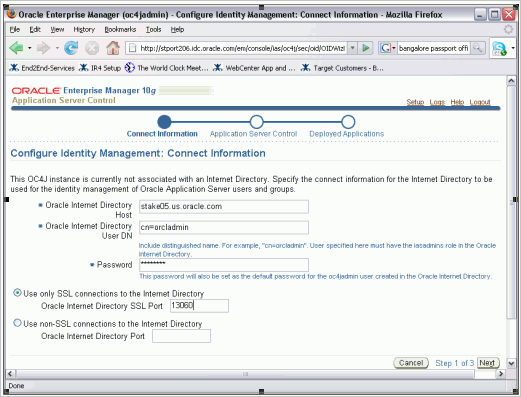Open the Tools menu

(x=153, y=30)
